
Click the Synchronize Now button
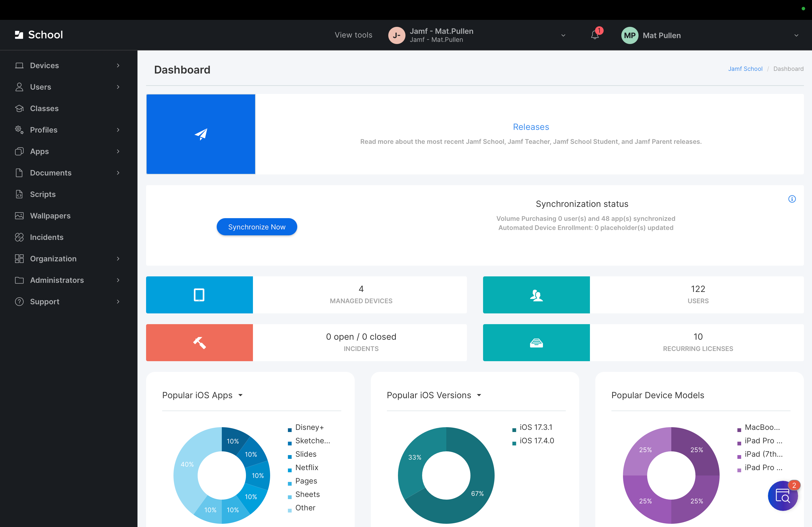coord(256,227)
